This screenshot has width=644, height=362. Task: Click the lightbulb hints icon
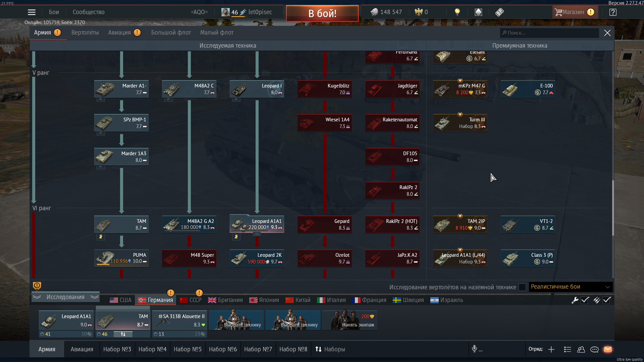point(457,12)
